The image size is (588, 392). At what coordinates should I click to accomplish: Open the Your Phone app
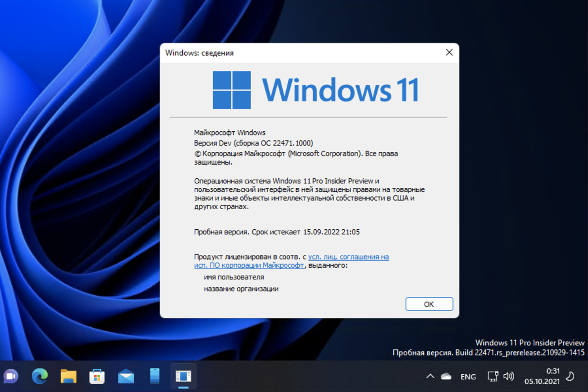point(154,376)
